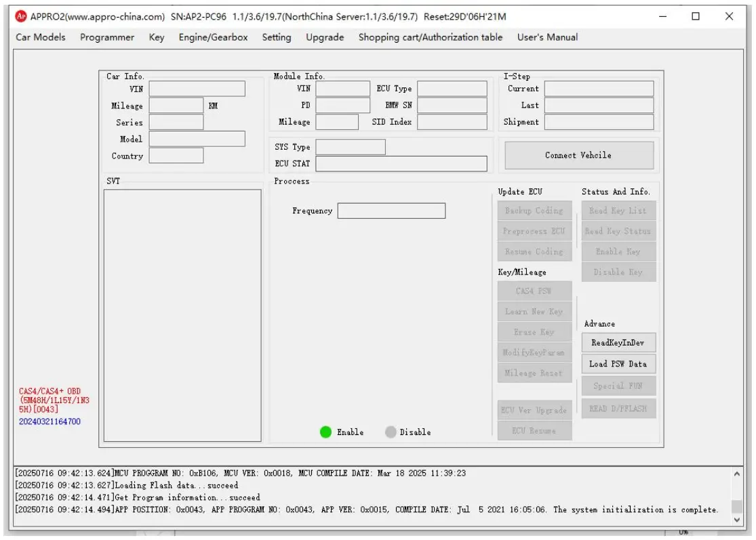756x540 pixels.
Task: Click inside the SVT list box
Action: click(x=182, y=315)
